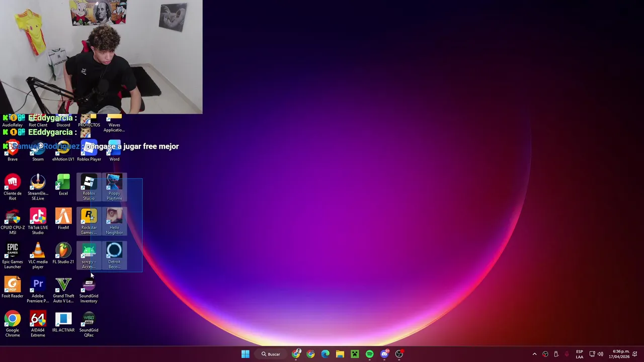Launch the Steam desktop shortcut
The height and width of the screenshot is (362, 644).
[38, 151]
